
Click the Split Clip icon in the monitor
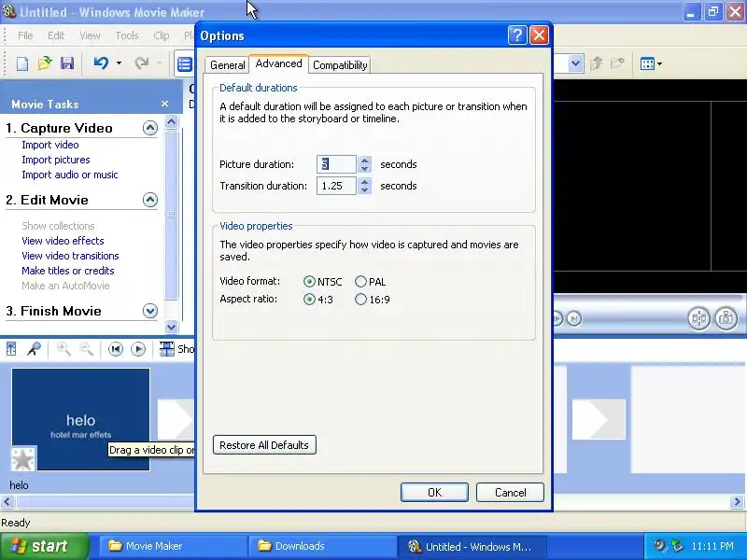[x=698, y=318]
